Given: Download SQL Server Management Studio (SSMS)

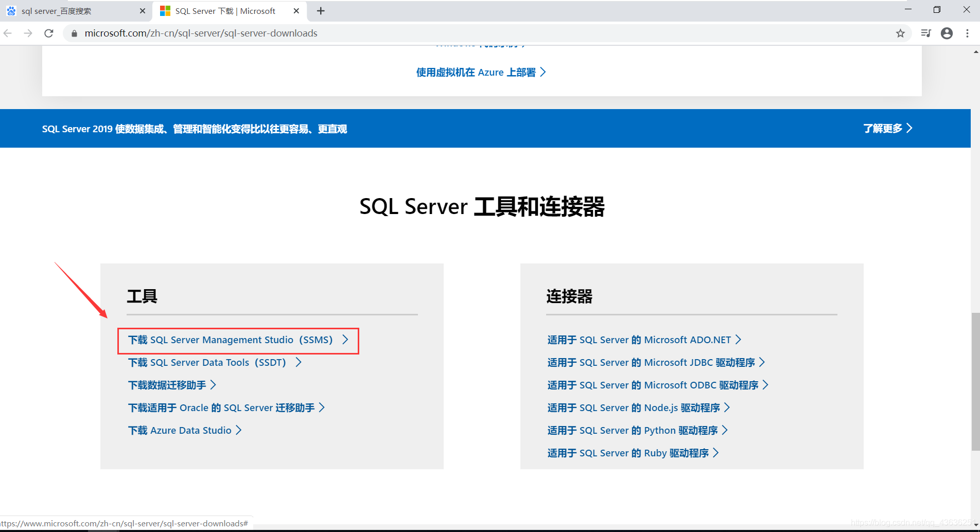Looking at the screenshot, I should pyautogui.click(x=238, y=340).
